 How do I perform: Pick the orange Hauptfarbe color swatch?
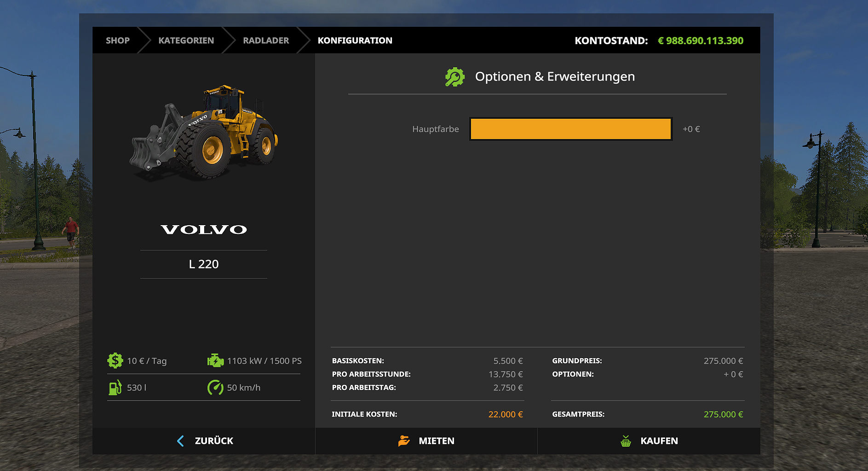click(570, 129)
